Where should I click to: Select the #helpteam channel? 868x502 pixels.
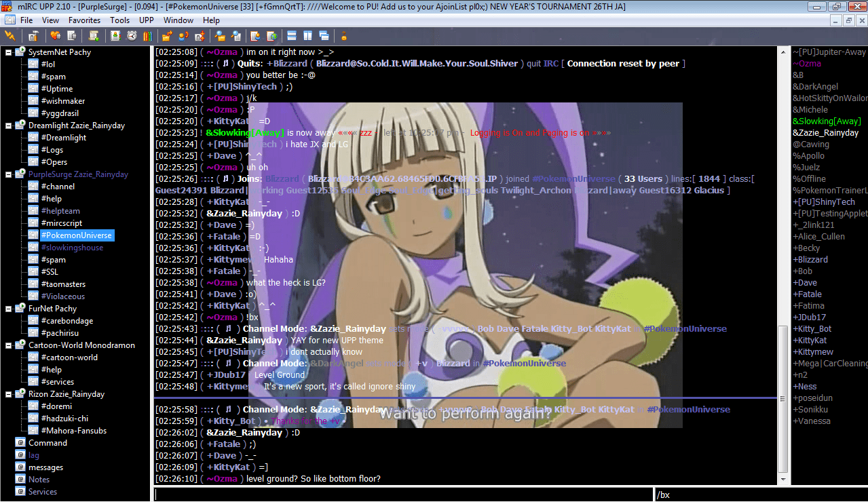pos(60,211)
